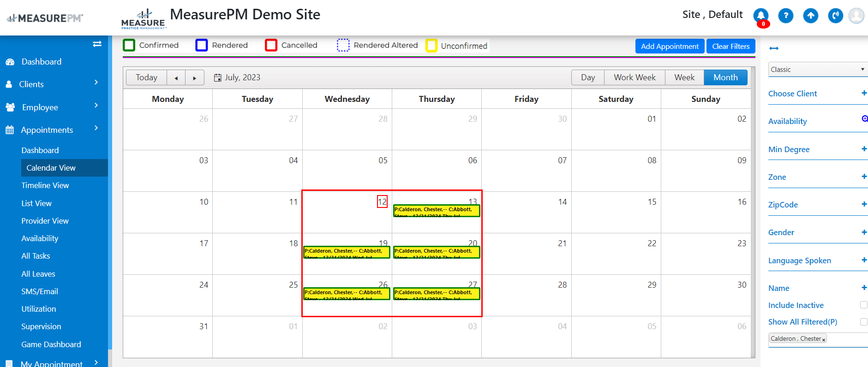This screenshot has width=868, height=367.
Task: Open All Leaves in sidebar
Action: tap(38, 274)
